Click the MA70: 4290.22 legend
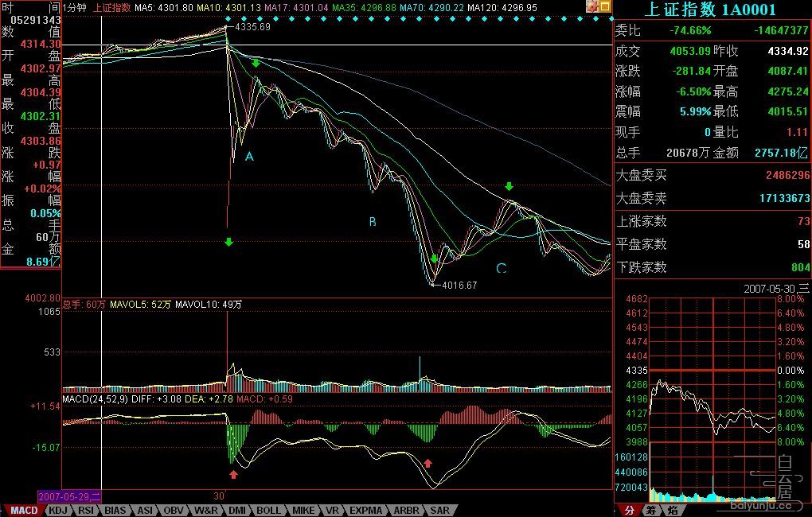 tap(432, 8)
